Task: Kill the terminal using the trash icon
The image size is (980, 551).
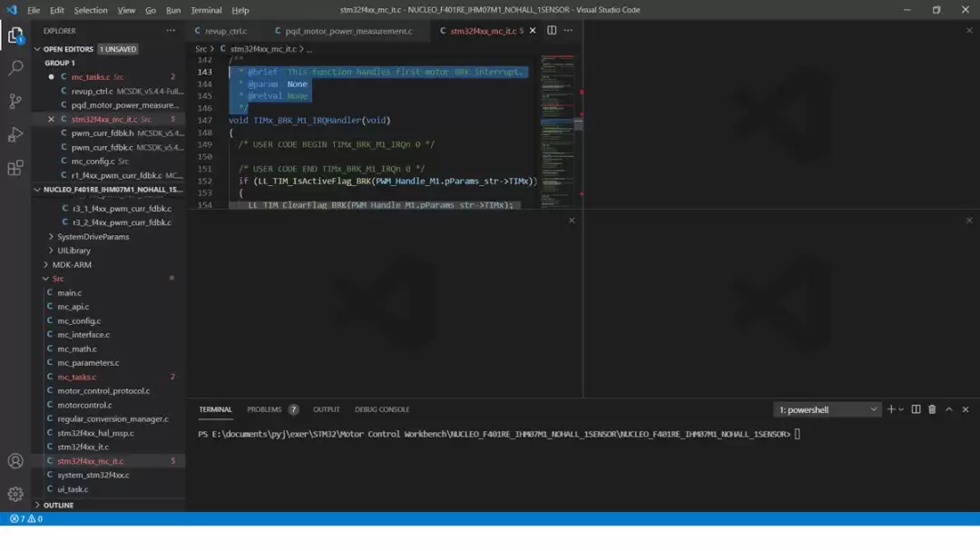Action: click(933, 409)
